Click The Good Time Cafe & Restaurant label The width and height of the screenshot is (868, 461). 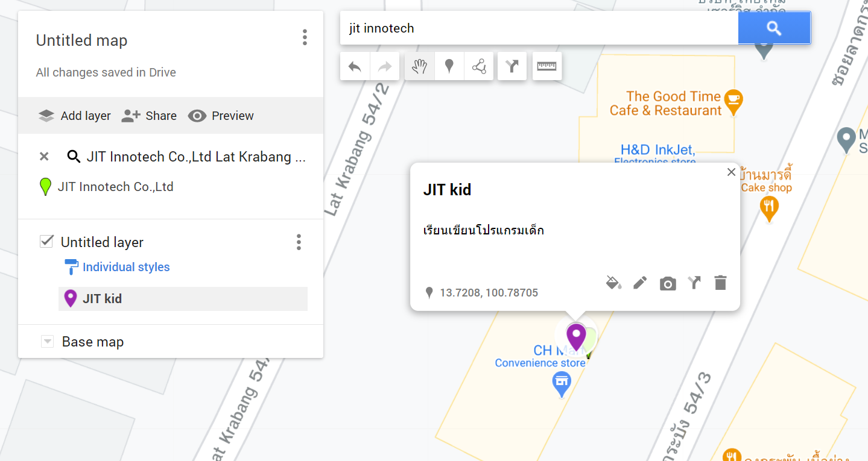pyautogui.click(x=665, y=104)
